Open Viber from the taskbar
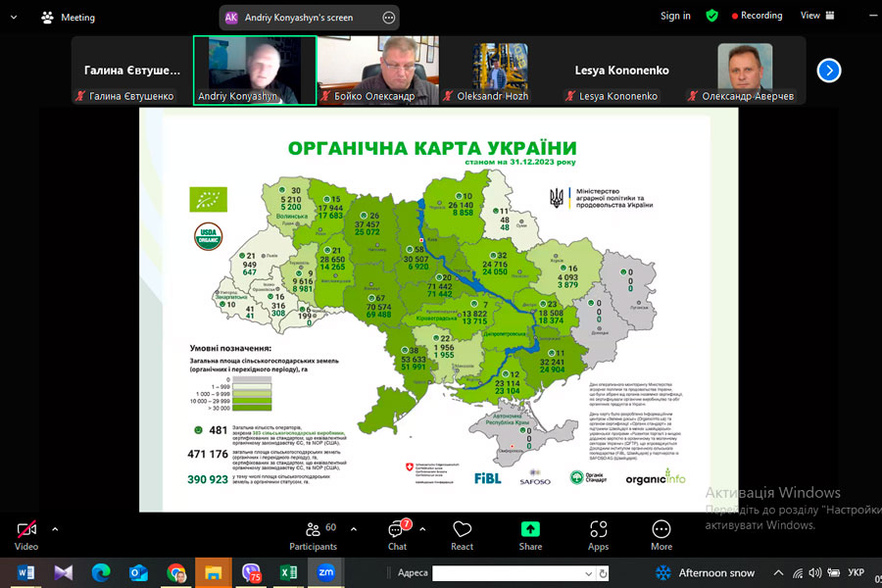This screenshot has width=882, height=588. pos(251,572)
